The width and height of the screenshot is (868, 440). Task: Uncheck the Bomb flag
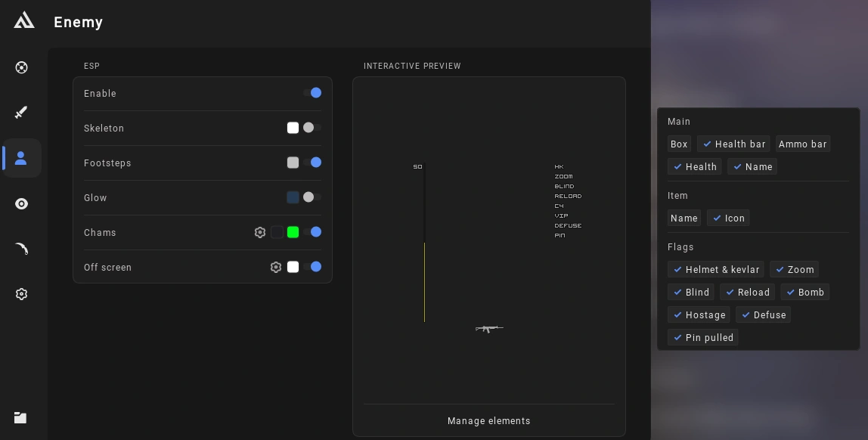click(x=805, y=293)
